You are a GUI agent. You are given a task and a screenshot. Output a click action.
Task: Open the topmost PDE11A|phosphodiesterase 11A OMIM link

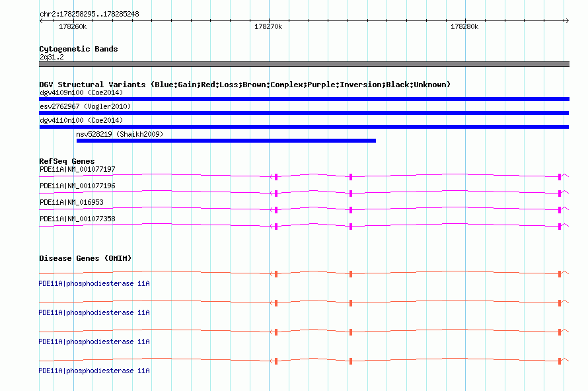tap(94, 284)
